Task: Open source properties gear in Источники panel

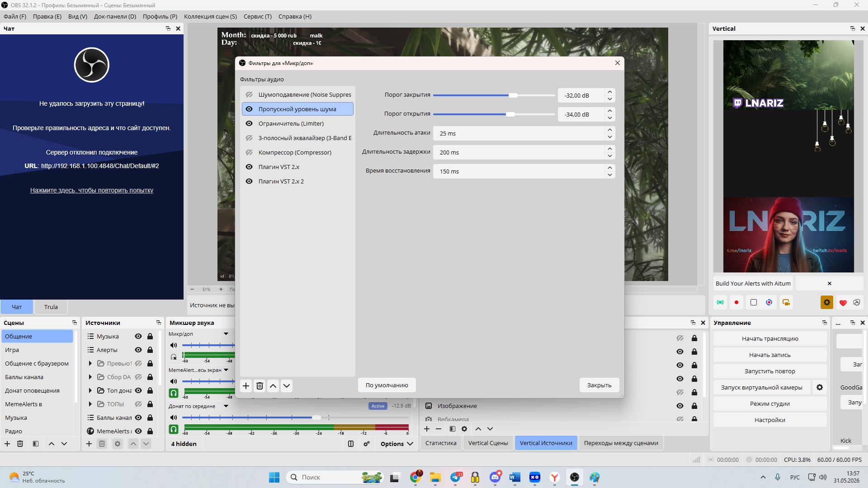Action: tap(118, 444)
